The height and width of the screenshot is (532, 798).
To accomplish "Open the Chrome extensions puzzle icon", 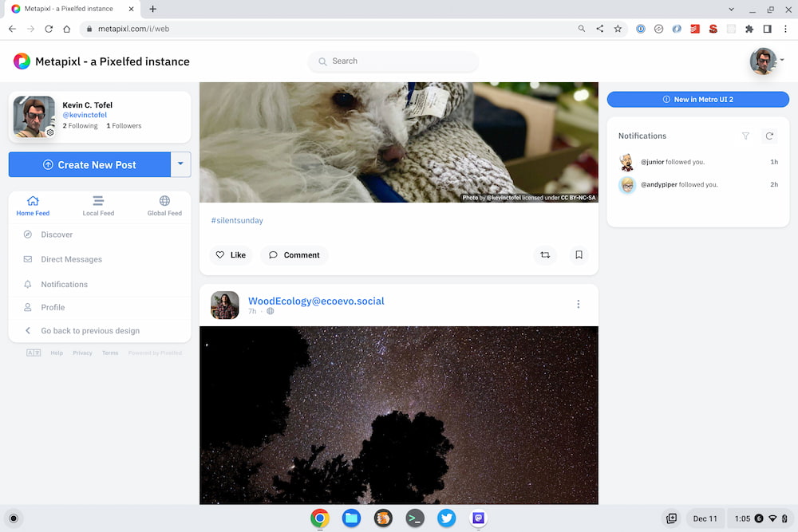I will point(749,29).
